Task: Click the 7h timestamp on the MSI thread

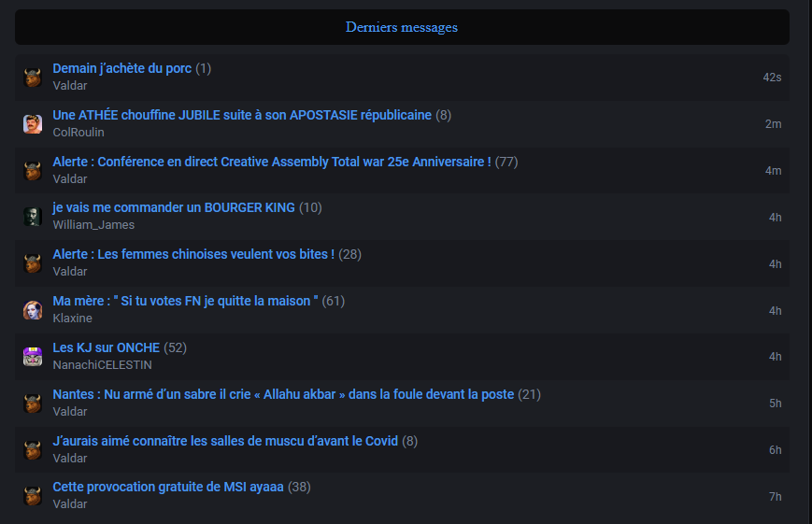Action: pos(775,496)
